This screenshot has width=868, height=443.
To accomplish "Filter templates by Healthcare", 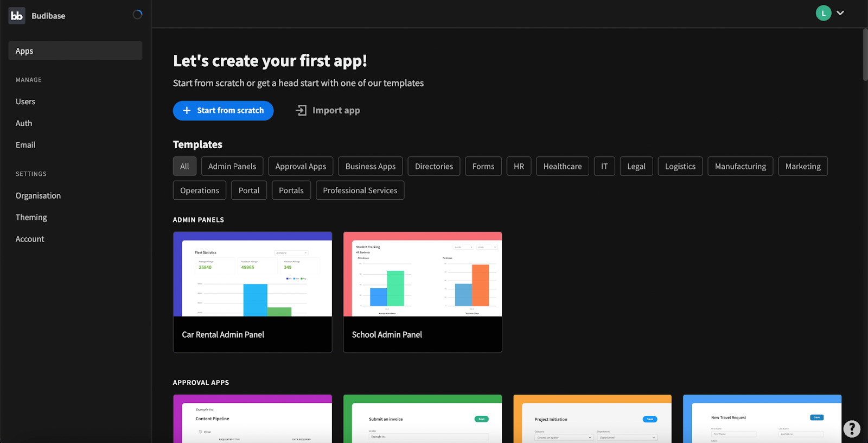I will 563,167.
